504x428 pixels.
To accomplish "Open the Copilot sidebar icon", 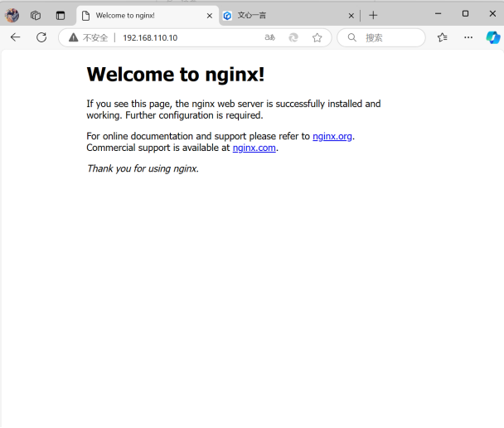I will pyautogui.click(x=493, y=37).
